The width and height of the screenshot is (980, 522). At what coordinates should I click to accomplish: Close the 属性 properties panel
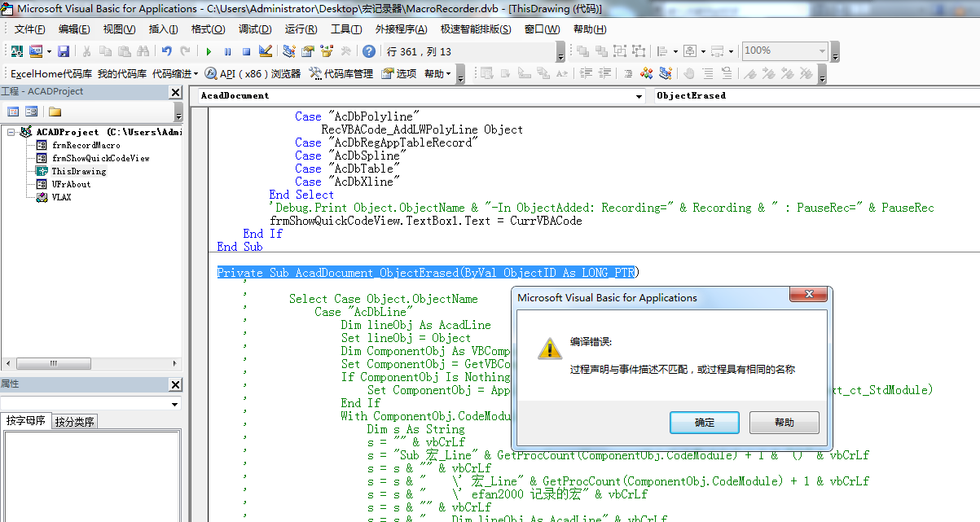(x=175, y=384)
